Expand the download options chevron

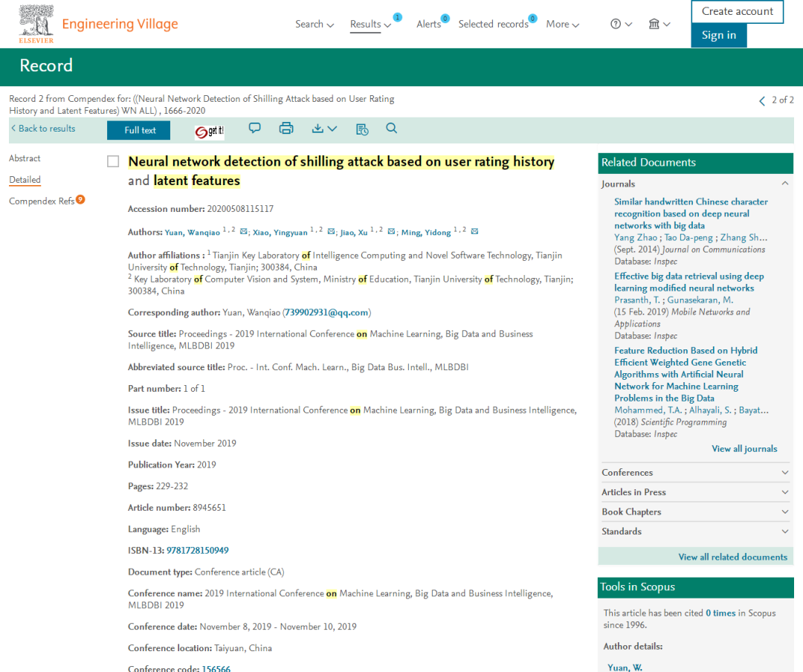[332, 129]
